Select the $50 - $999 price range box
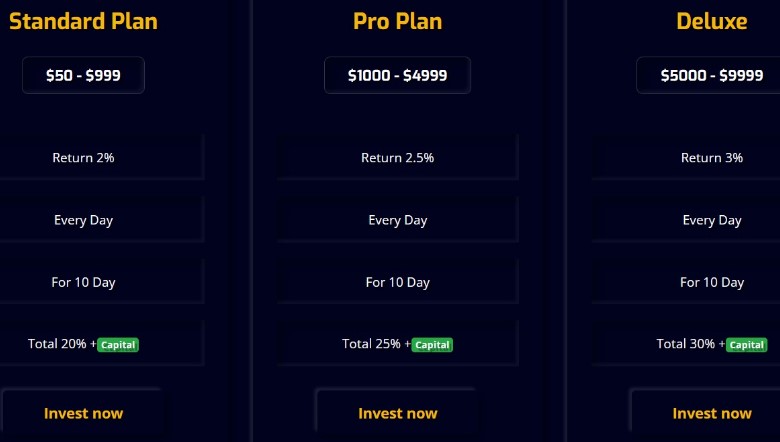The width and height of the screenshot is (780, 442). (x=83, y=75)
